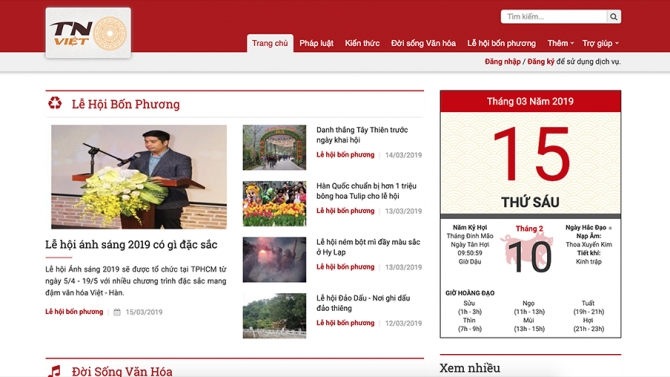Click the Đăng nhập link
The image size is (670, 377).
(x=502, y=62)
